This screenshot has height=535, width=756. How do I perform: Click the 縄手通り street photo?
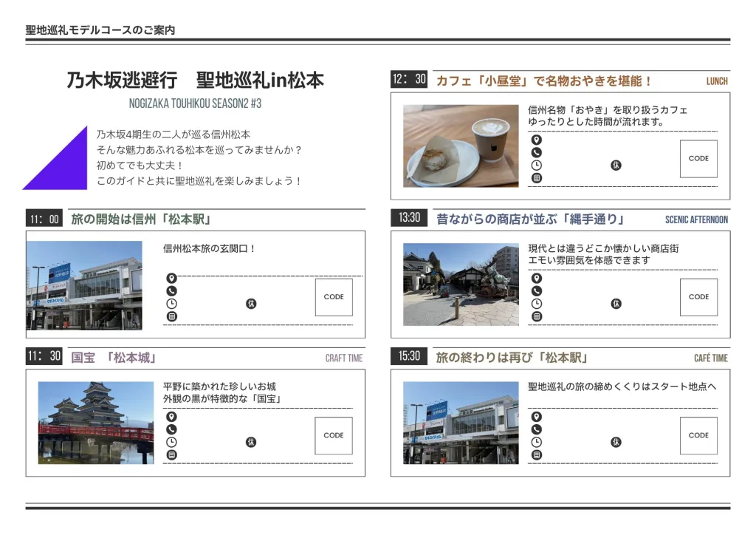pyautogui.click(x=461, y=284)
